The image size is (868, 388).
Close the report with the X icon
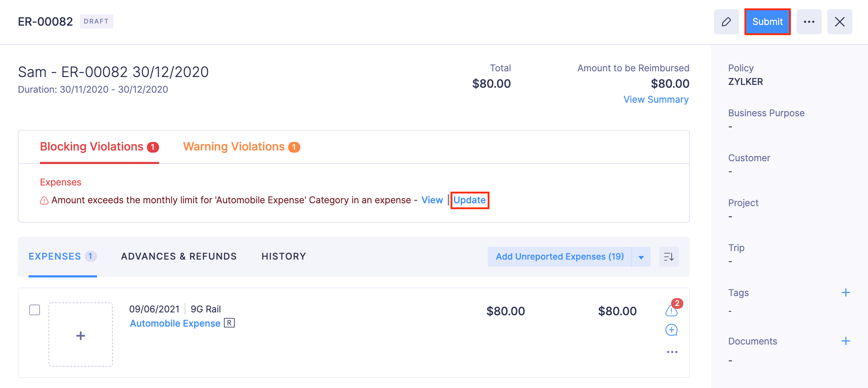(839, 22)
